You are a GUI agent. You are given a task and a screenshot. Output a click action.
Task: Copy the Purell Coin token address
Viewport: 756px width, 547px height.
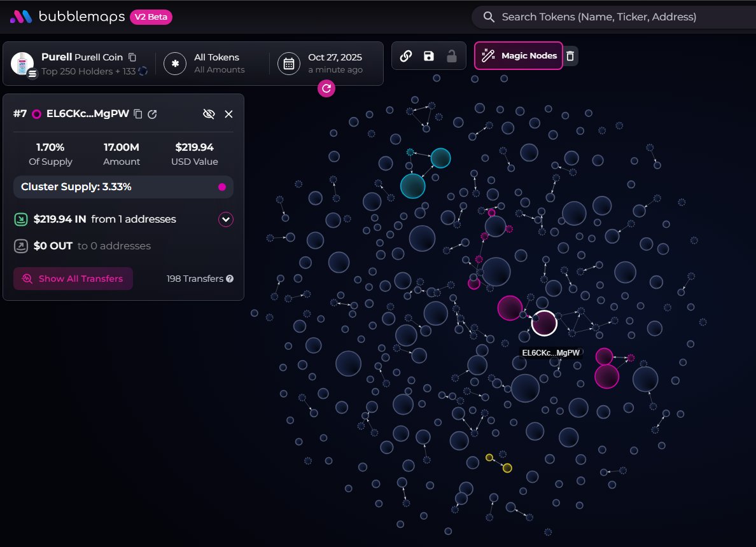tap(132, 57)
